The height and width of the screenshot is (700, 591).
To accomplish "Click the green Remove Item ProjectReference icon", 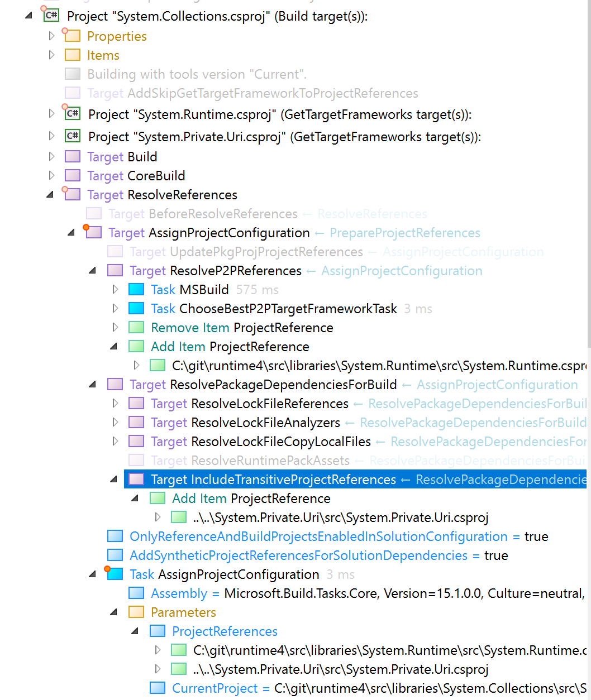I will click(x=136, y=328).
